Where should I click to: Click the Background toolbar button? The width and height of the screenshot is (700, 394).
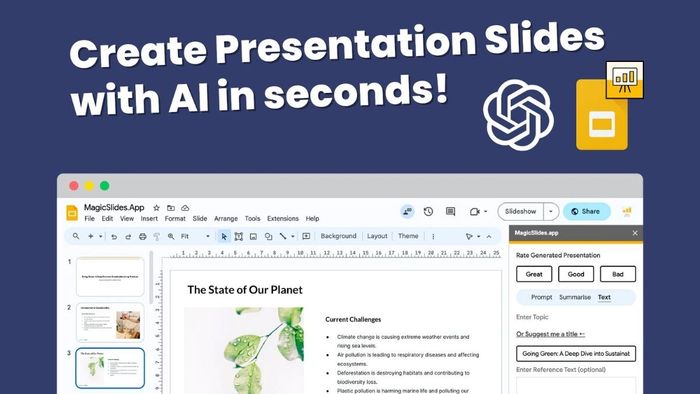tap(338, 236)
